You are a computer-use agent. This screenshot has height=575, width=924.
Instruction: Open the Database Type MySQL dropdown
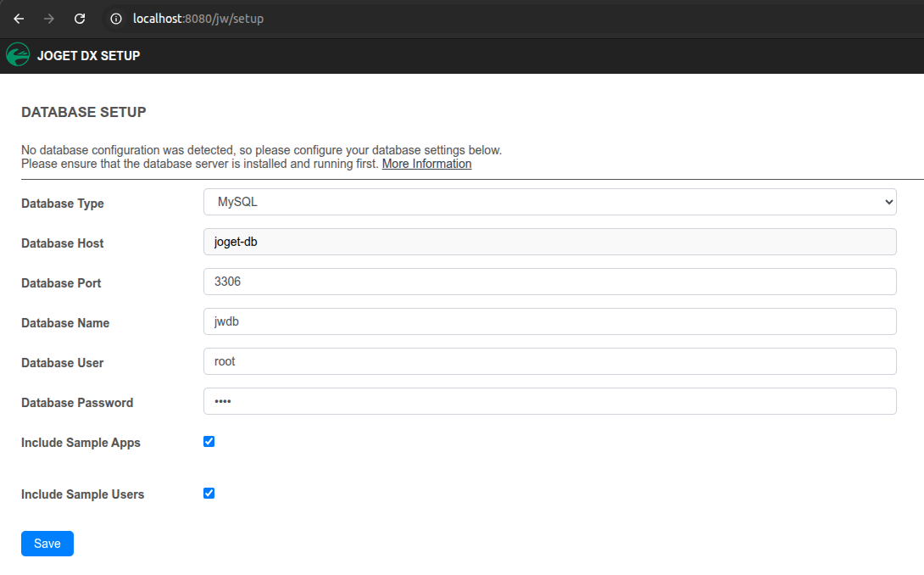[x=550, y=202]
